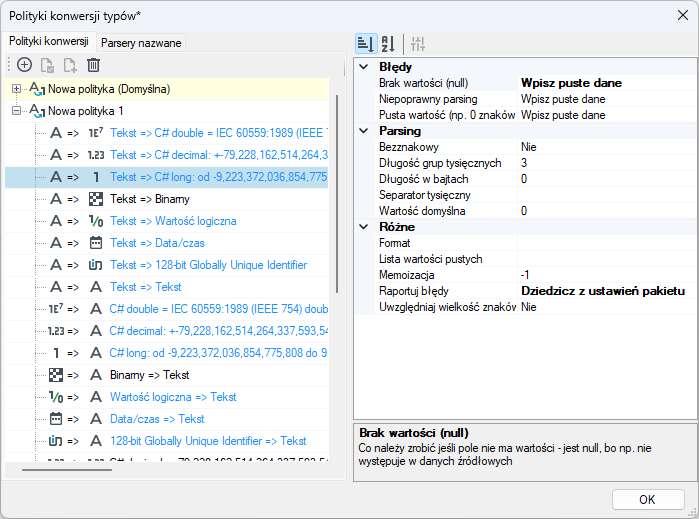
Task: Edit the Długość grup tysięcznych value field
Action: [607, 163]
